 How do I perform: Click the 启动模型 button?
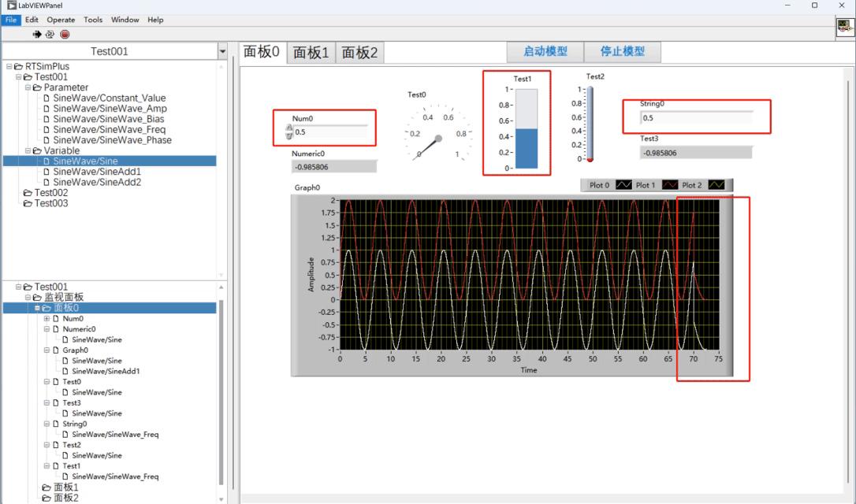point(545,52)
